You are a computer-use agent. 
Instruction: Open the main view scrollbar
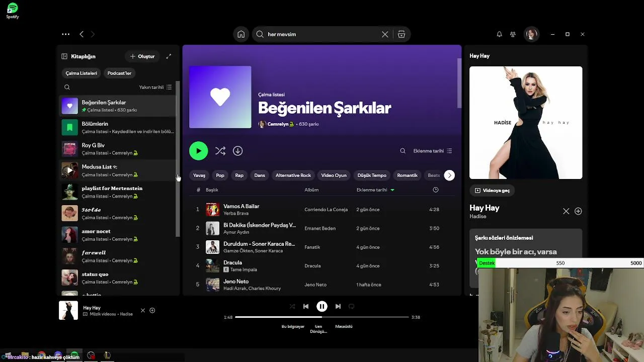(x=459, y=83)
